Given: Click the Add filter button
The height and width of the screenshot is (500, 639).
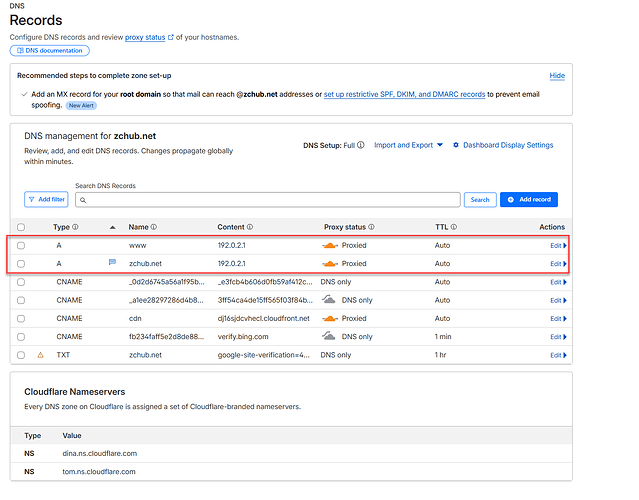Looking at the screenshot, I should pos(46,199).
